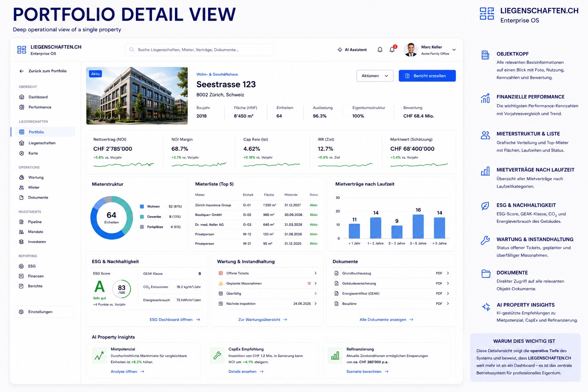
Task: Open Gebäudeversicherung via its chevron
Action: click(x=448, y=284)
